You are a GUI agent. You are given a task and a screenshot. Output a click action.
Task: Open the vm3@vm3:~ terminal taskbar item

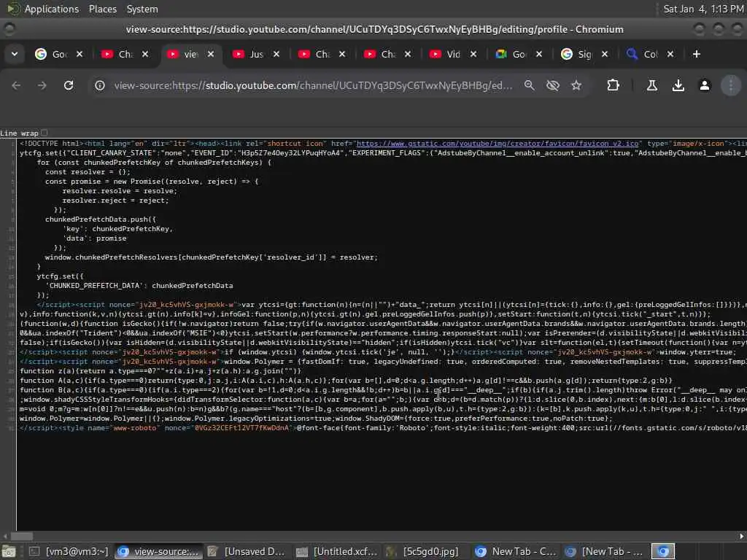pos(69,551)
